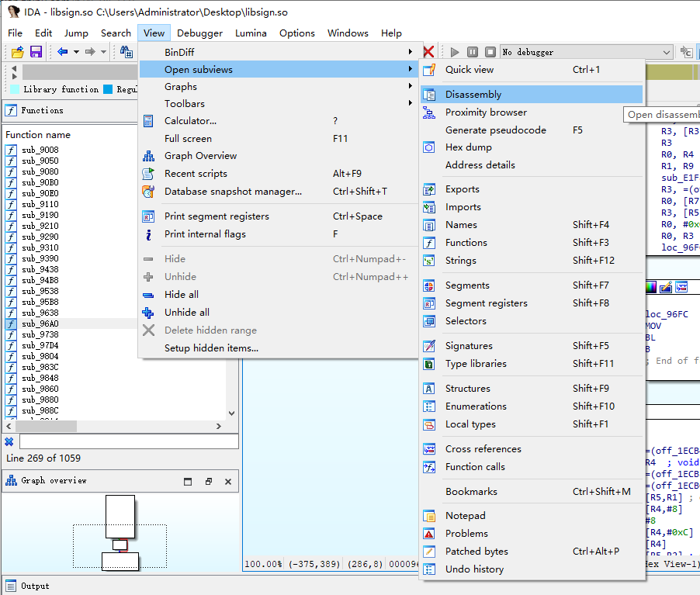Click the Jump back arrow icon
The height and width of the screenshot is (595, 700).
[x=63, y=52]
